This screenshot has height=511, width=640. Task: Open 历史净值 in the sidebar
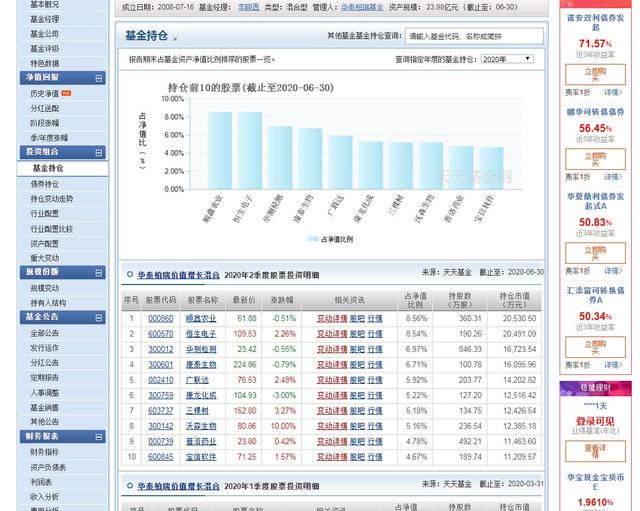click(44, 93)
